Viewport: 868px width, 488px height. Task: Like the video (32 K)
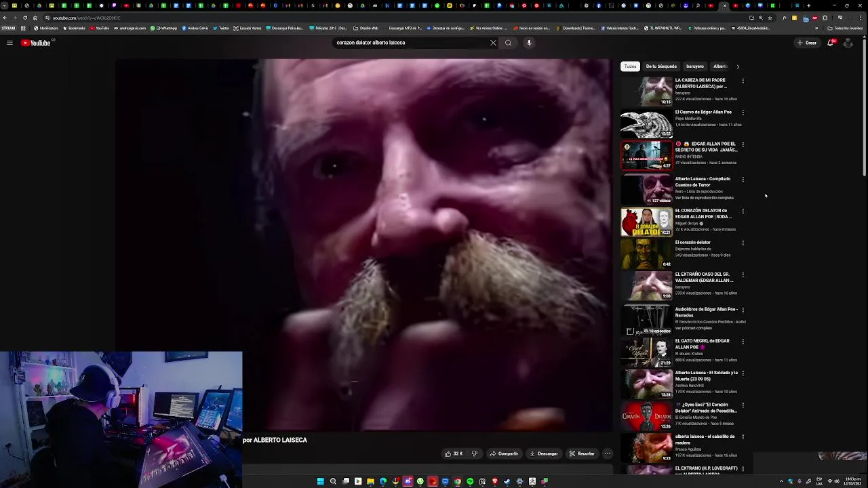(x=454, y=453)
